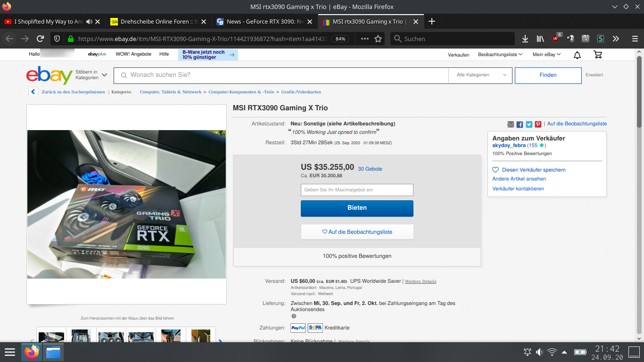Share the listing on Twitter
The width and height of the screenshot is (644, 362).
coord(528,124)
